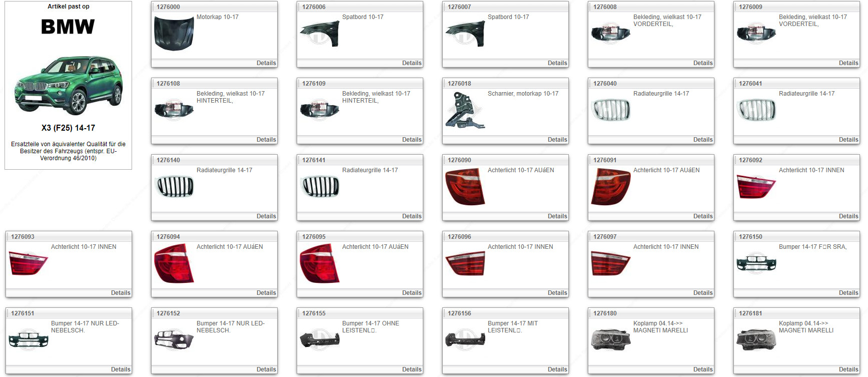Viewport: 868px width, 377px height.
Task: View Details for Koplamp part 1276181
Action: 848,369
